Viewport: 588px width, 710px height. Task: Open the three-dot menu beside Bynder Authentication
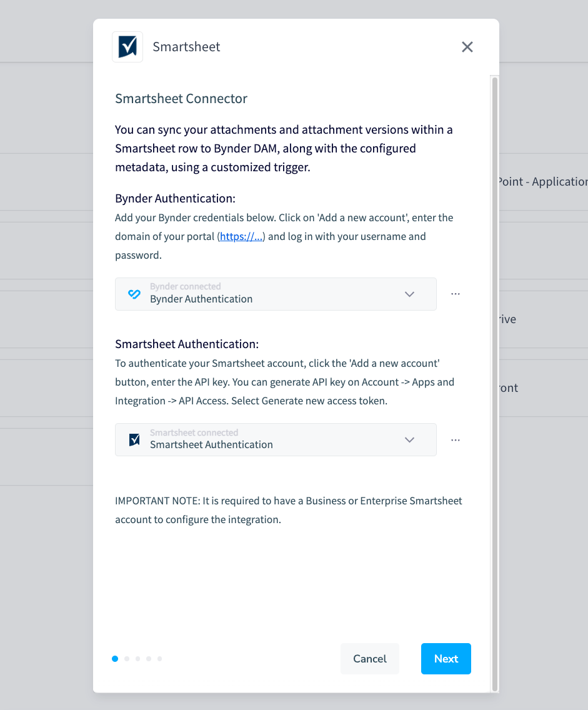455,294
